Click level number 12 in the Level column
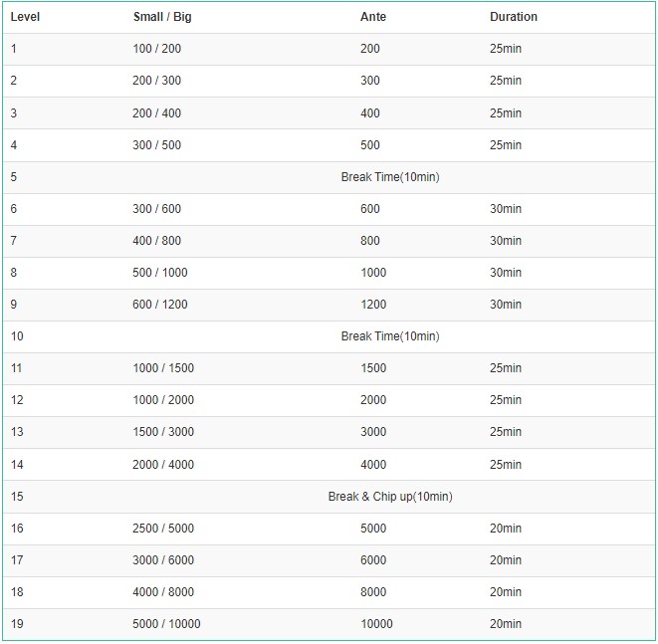This screenshot has width=658, height=644. [x=17, y=400]
